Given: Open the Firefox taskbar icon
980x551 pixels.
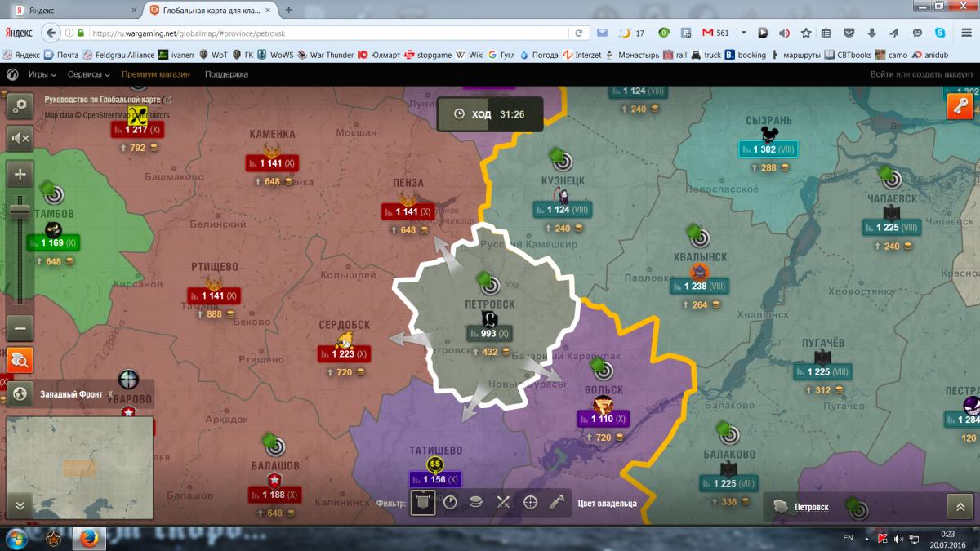Looking at the screenshot, I should (88, 539).
